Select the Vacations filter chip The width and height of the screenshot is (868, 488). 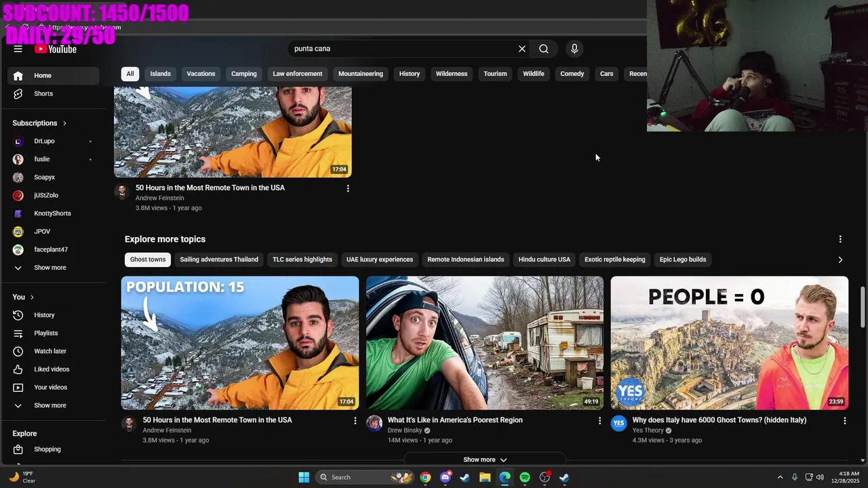(x=201, y=74)
